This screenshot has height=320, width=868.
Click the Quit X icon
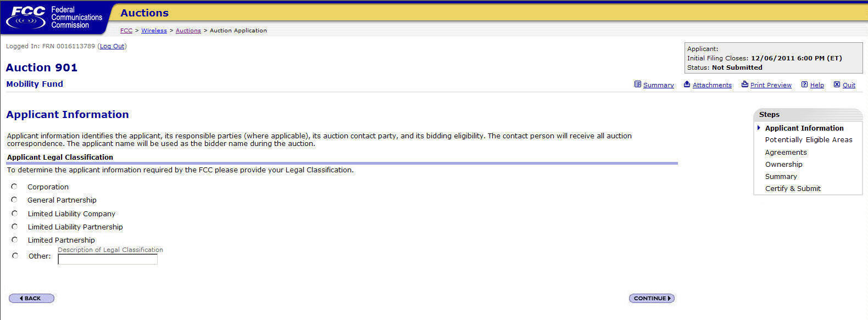click(x=837, y=85)
